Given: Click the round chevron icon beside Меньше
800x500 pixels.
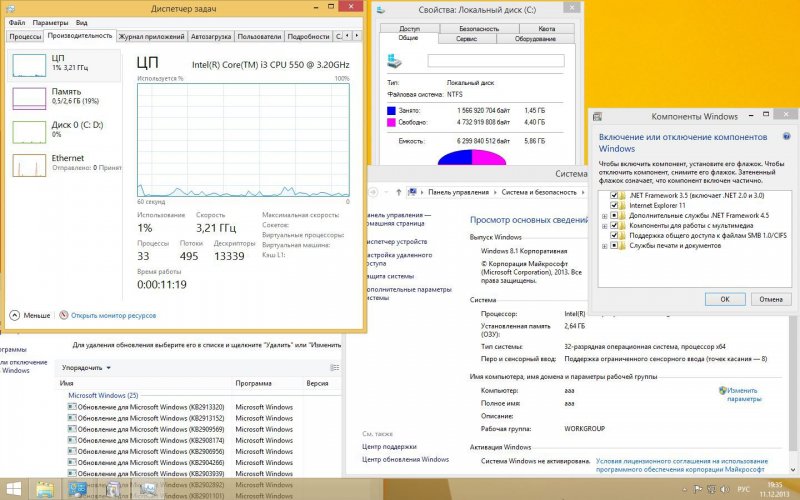Looking at the screenshot, I should pyautogui.click(x=15, y=315).
